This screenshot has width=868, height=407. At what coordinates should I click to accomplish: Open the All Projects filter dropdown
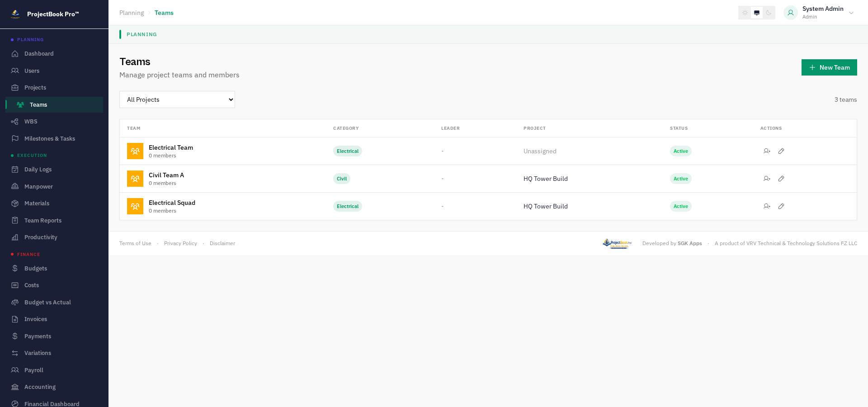pyautogui.click(x=177, y=99)
